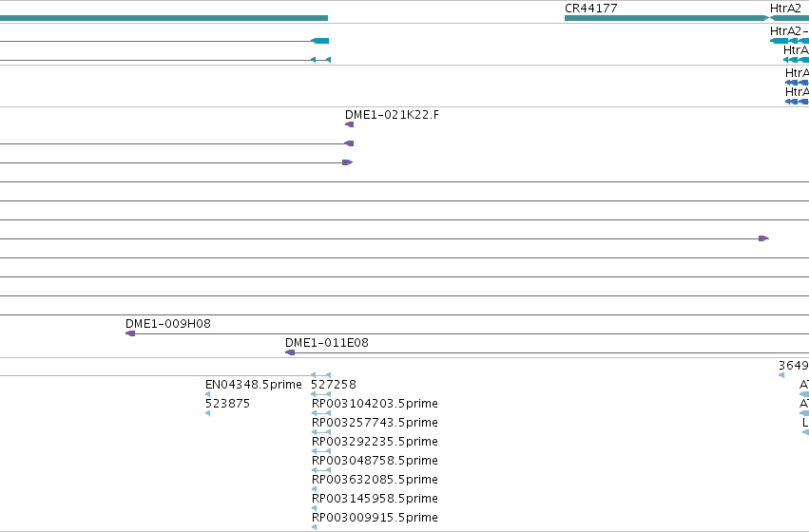Screen dimensions: 809x532
Task: Select the glyph under RP003104203.5prime
Action: click(321, 413)
